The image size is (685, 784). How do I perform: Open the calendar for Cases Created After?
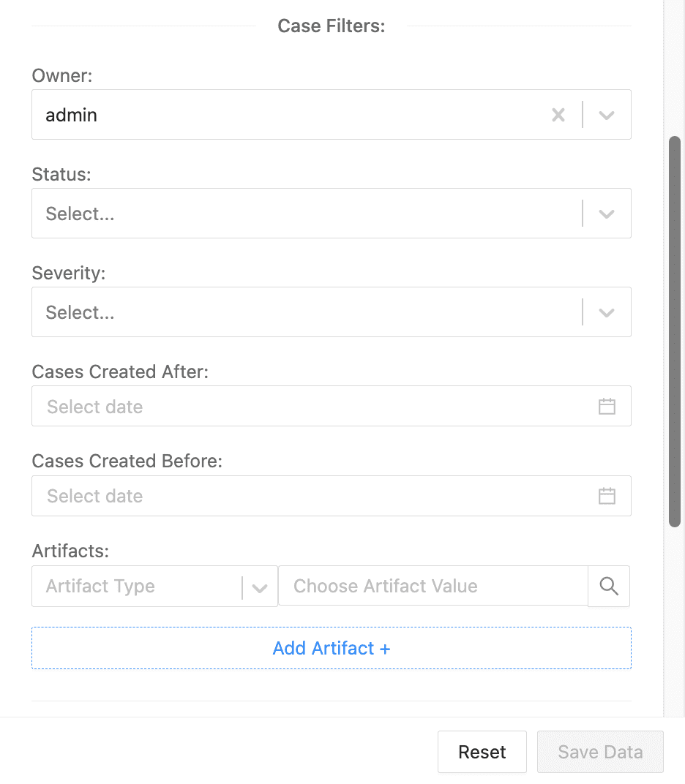[x=606, y=406]
